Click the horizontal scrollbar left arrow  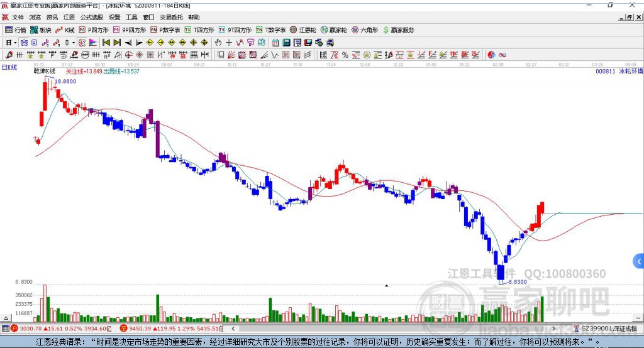(x=233, y=329)
